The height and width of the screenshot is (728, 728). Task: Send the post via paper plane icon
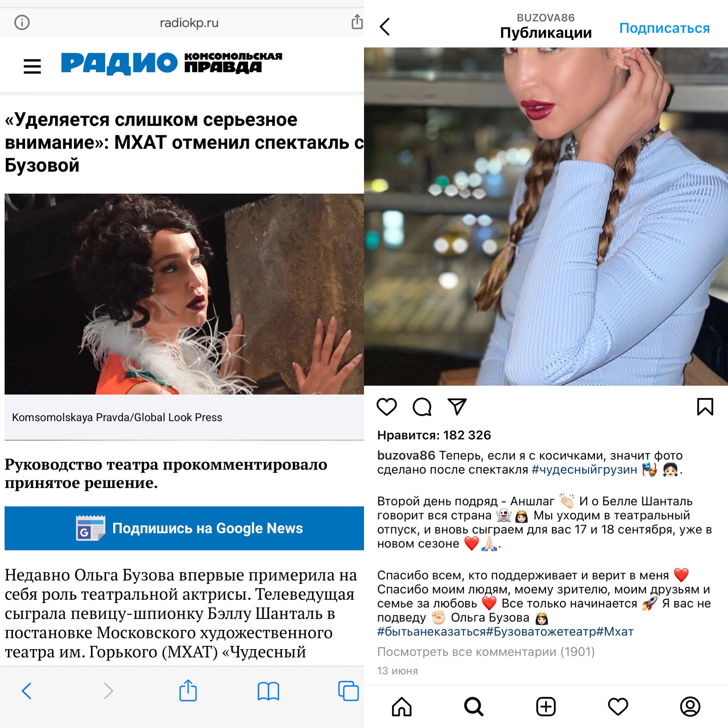tap(457, 406)
